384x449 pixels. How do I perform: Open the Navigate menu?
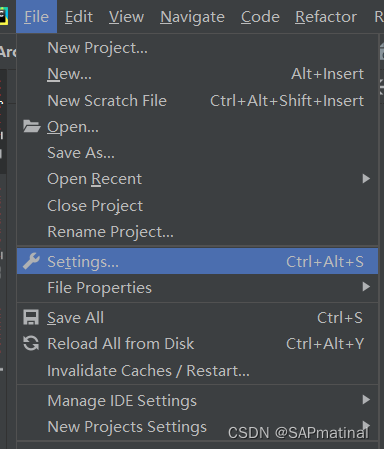pos(192,17)
